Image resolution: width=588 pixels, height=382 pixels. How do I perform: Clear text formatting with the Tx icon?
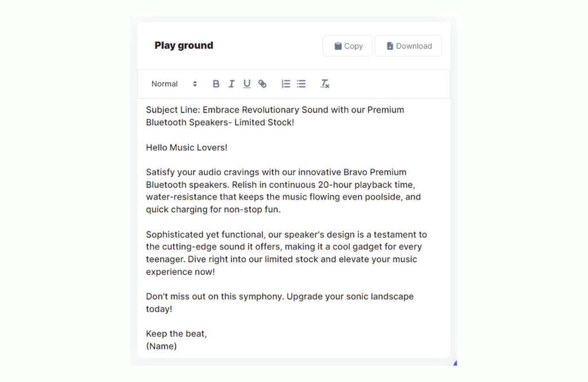click(x=325, y=84)
